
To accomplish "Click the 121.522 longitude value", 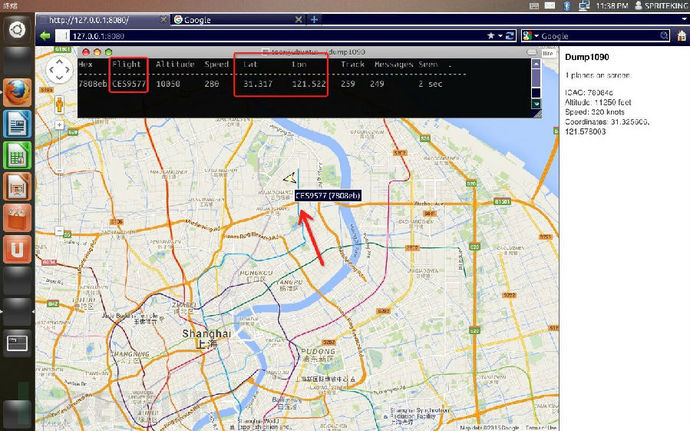I will coord(309,84).
